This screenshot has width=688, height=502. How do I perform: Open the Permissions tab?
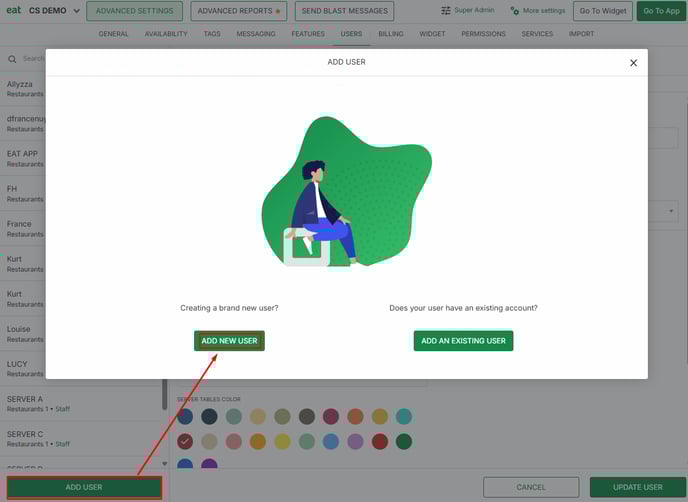click(x=483, y=34)
